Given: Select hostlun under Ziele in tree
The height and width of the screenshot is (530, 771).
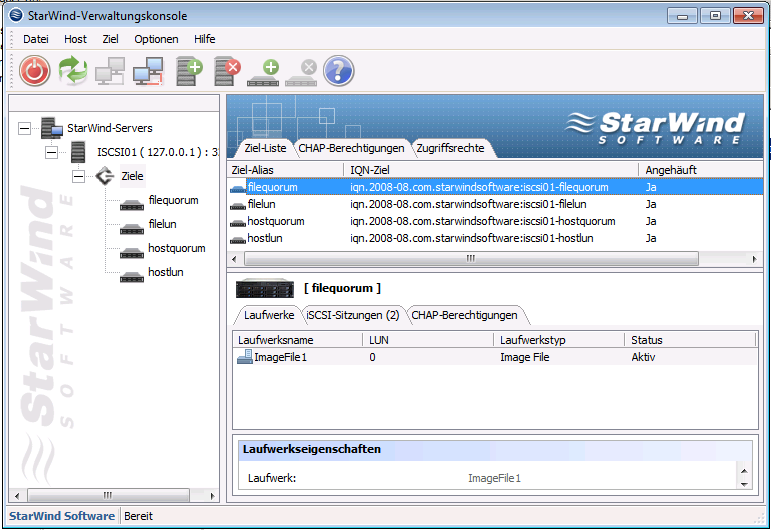Looking at the screenshot, I should point(166,272).
